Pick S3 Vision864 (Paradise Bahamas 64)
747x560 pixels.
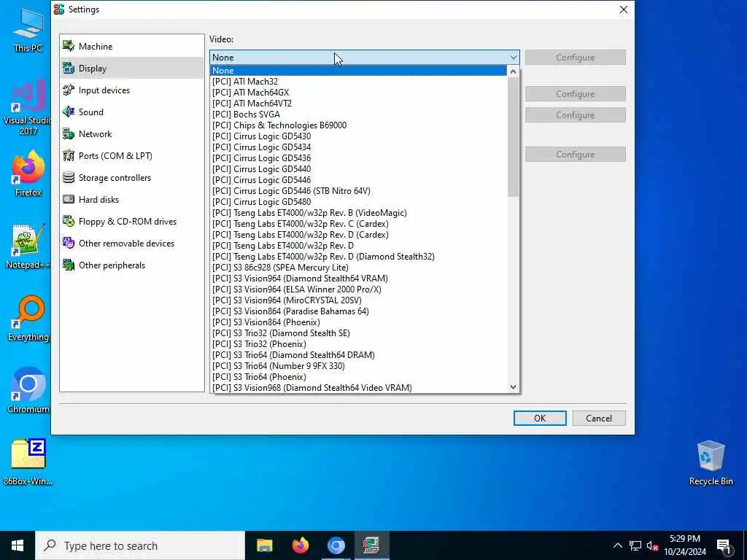pyautogui.click(x=358, y=311)
